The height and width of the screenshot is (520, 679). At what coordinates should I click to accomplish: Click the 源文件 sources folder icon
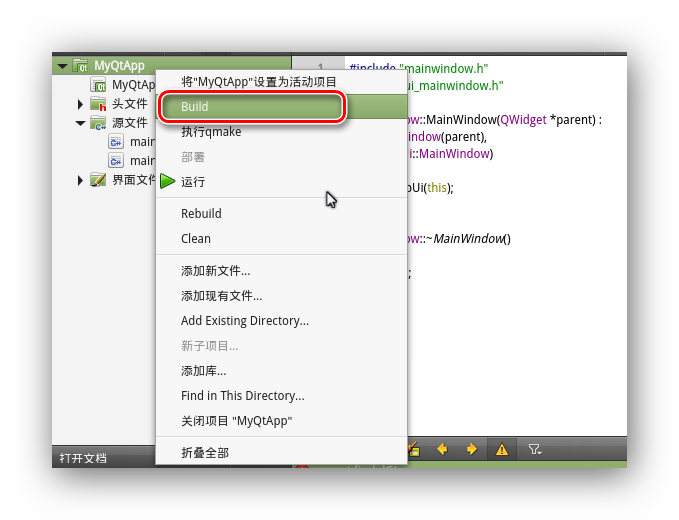[98, 123]
